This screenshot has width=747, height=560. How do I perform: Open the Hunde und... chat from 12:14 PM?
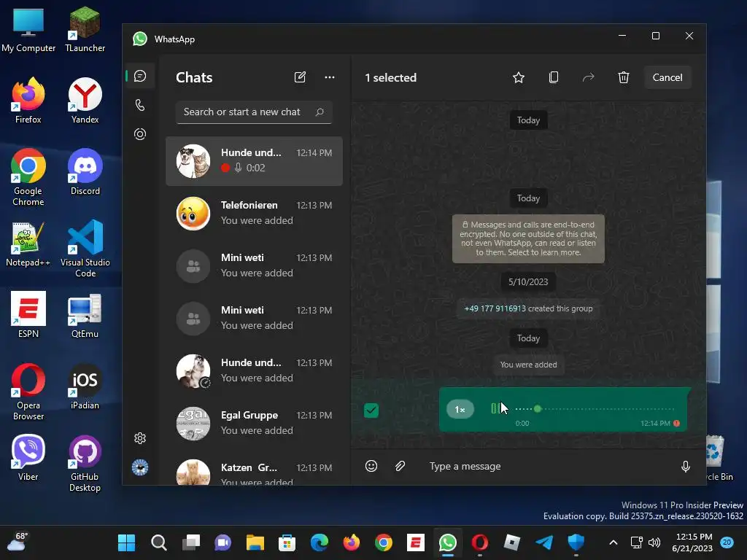coord(254,161)
